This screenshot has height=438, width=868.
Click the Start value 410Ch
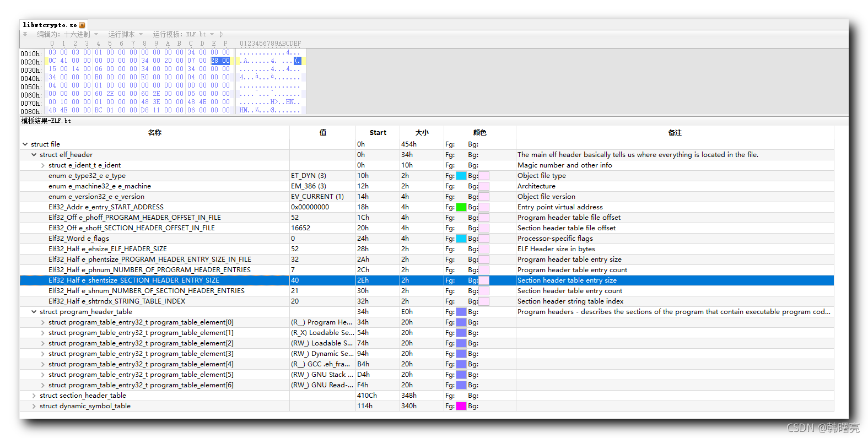click(367, 396)
